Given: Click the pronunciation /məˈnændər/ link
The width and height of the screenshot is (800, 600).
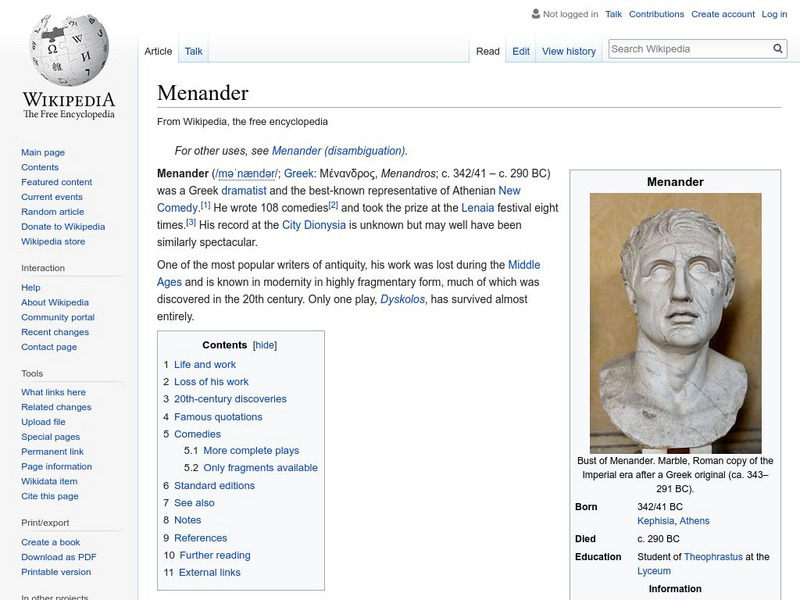Looking at the screenshot, I should pyautogui.click(x=247, y=173).
